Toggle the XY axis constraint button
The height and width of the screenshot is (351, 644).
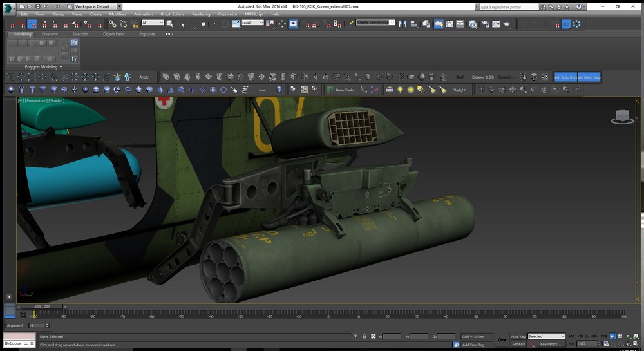click(x=566, y=24)
